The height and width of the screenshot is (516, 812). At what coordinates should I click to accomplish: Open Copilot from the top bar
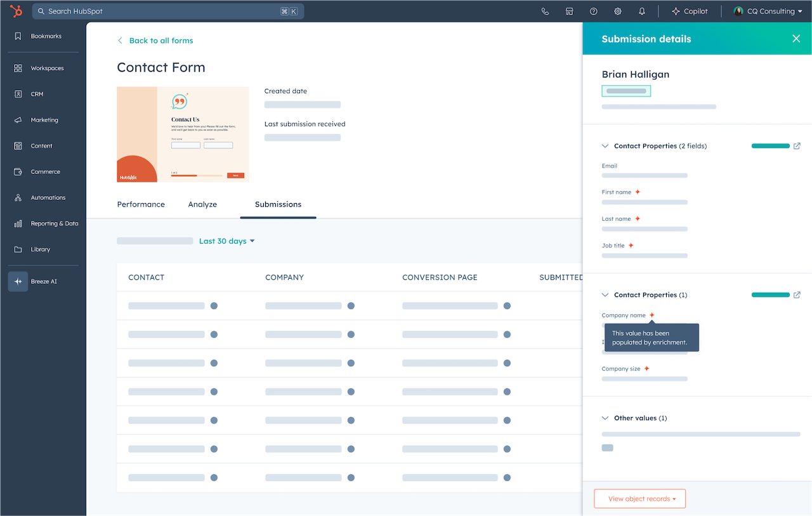[x=690, y=11]
